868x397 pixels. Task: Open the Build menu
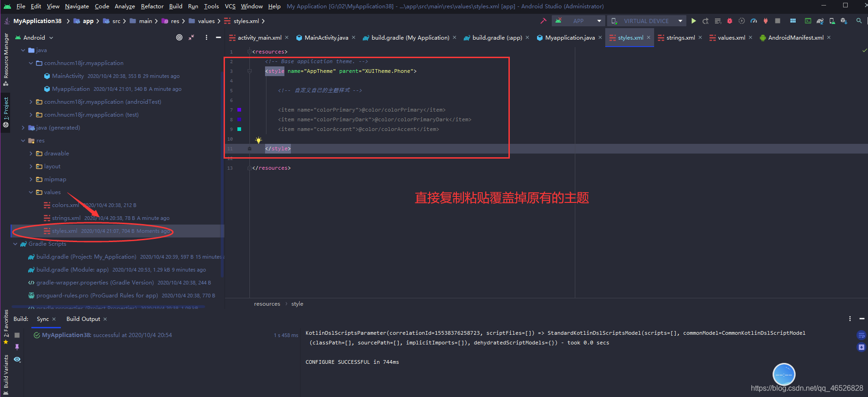[176, 6]
